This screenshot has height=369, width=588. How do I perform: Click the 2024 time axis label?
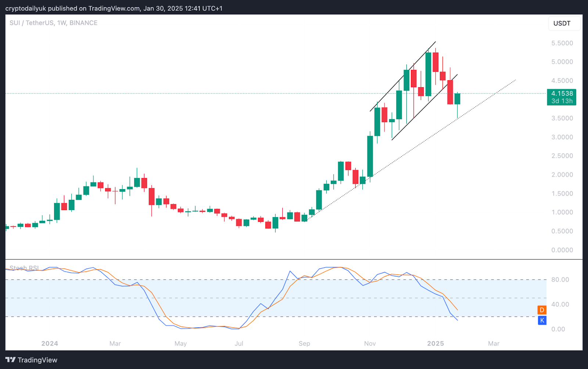(50, 343)
